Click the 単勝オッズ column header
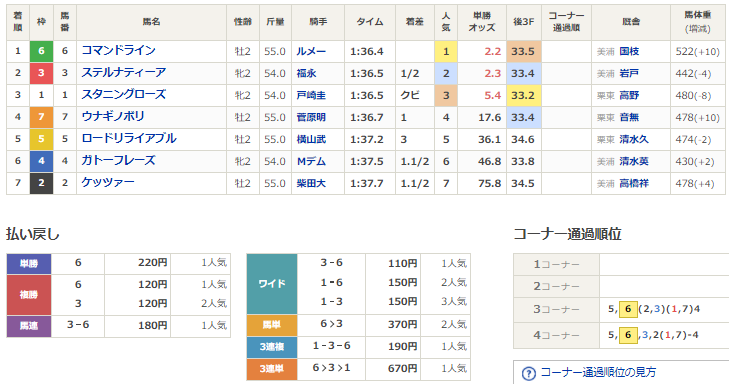The height and width of the screenshot is (384, 729). click(482, 22)
